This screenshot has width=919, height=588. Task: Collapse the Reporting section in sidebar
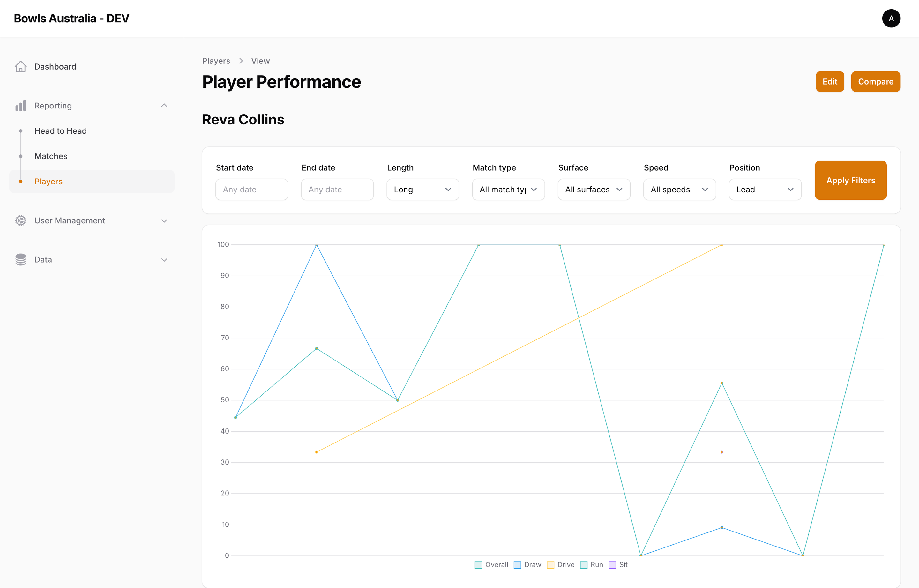coord(164,105)
